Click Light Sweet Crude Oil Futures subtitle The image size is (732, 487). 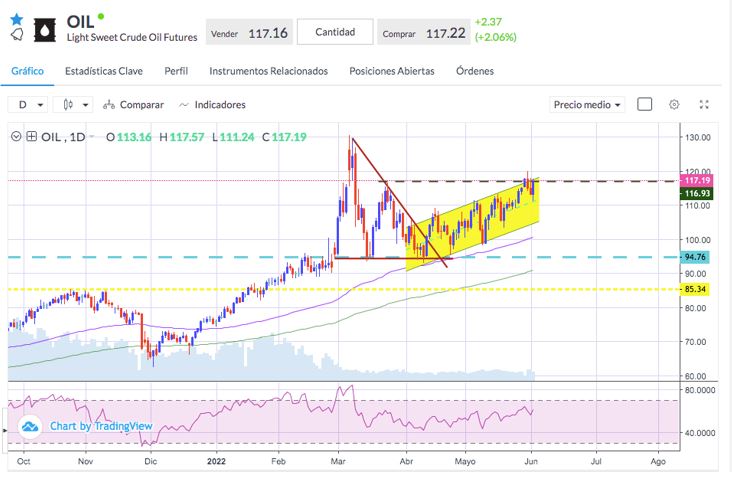132,37
